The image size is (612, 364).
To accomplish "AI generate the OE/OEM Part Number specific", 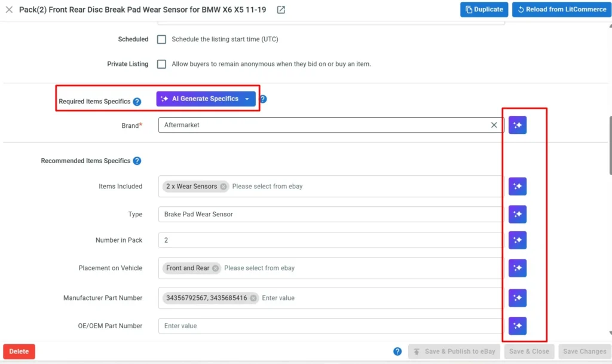I will tap(517, 326).
